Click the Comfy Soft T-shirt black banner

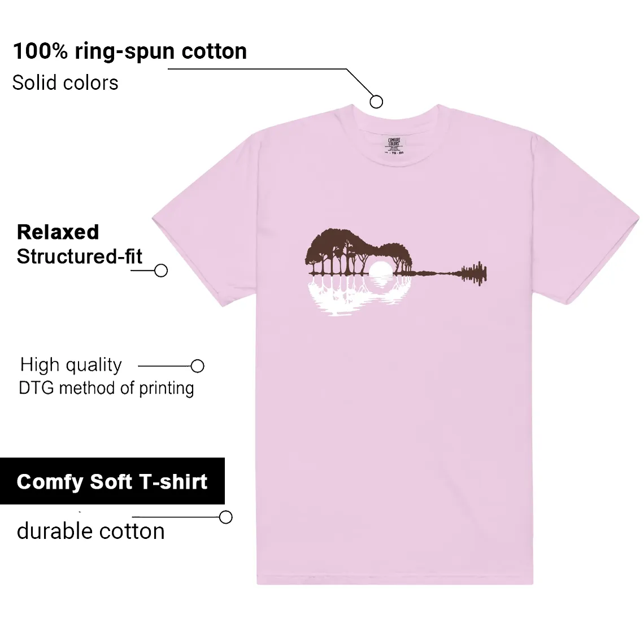click(112, 481)
